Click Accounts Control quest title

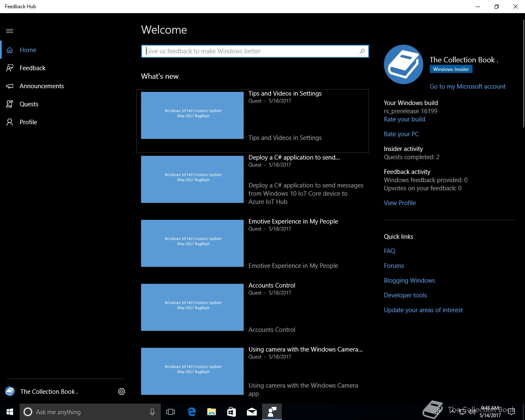272,285
